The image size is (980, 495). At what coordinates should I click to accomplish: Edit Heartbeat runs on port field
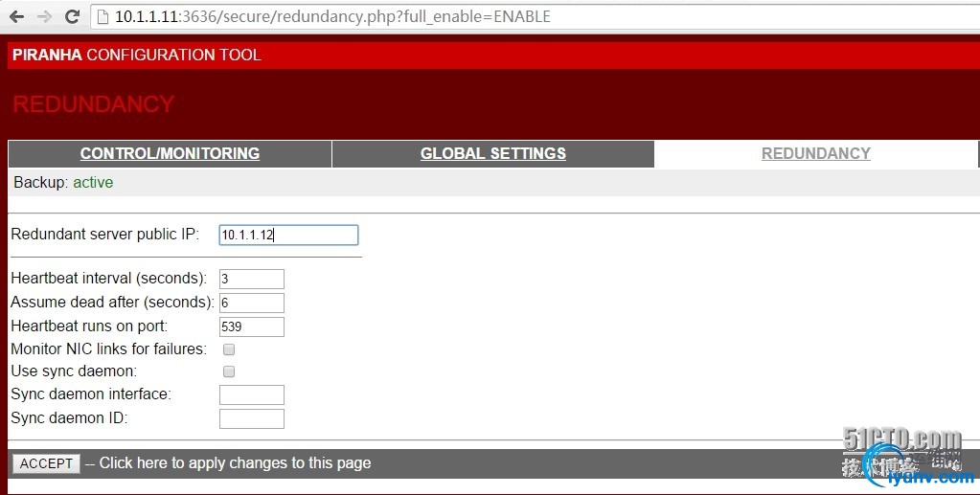coord(252,326)
